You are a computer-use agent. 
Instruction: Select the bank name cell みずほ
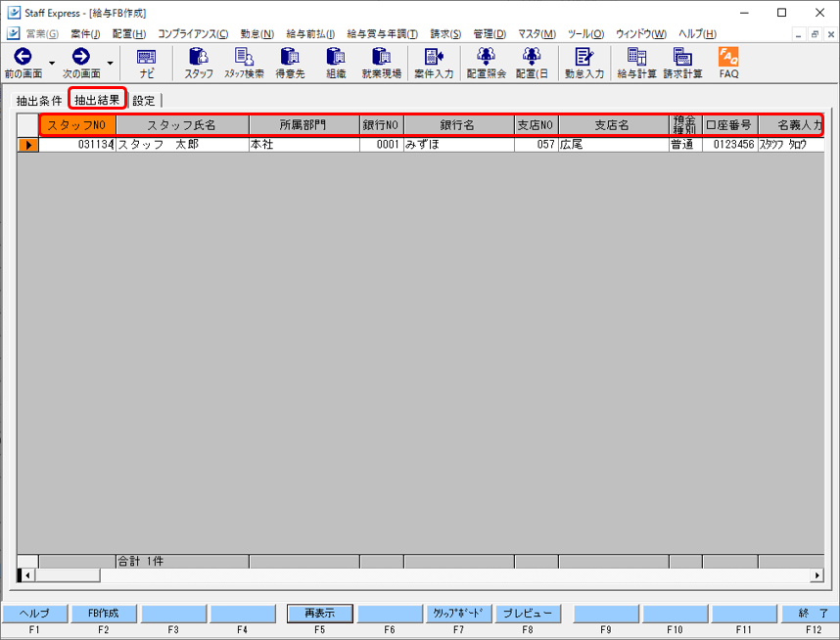pos(459,145)
